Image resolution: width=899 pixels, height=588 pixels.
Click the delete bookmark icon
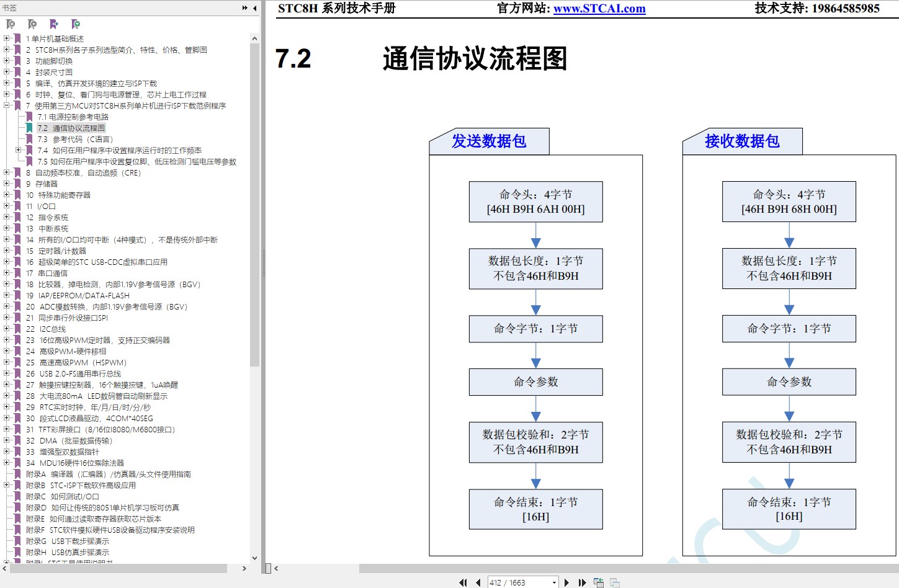(x=11, y=24)
